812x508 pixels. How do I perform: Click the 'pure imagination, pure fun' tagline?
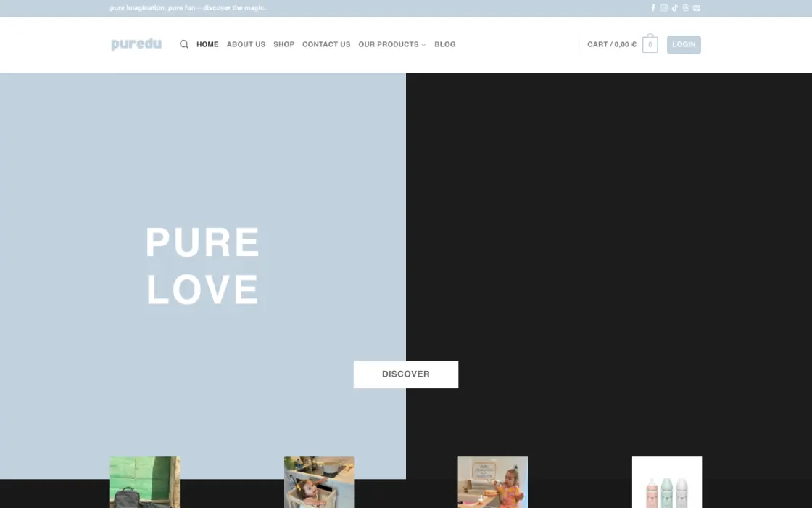click(188, 8)
